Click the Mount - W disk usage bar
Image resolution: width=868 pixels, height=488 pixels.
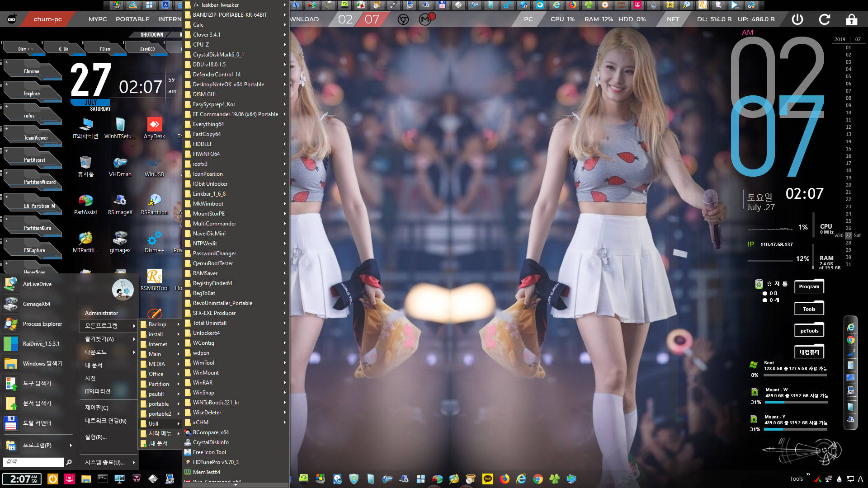(797, 402)
